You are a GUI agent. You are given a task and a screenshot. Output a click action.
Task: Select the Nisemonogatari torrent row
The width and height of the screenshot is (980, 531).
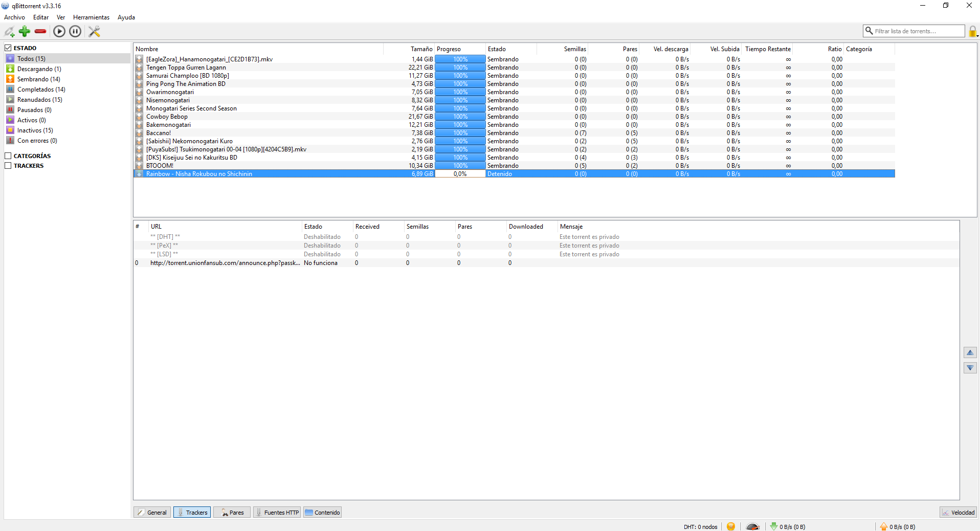coord(514,100)
